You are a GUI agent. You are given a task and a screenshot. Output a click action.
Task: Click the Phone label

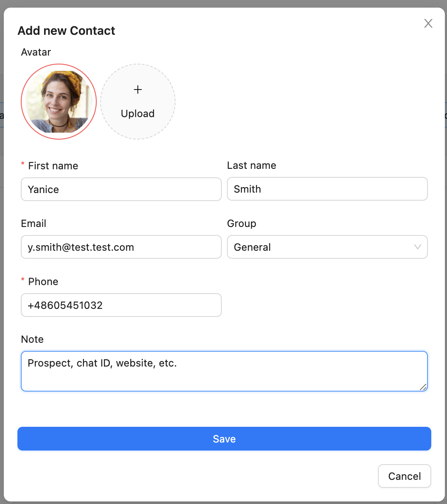point(43,282)
